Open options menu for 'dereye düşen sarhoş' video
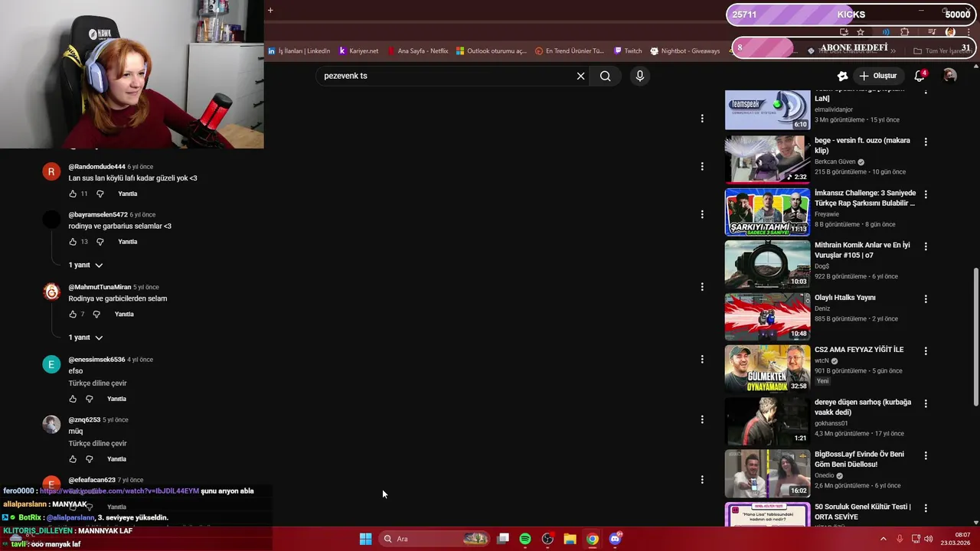 coord(926,403)
